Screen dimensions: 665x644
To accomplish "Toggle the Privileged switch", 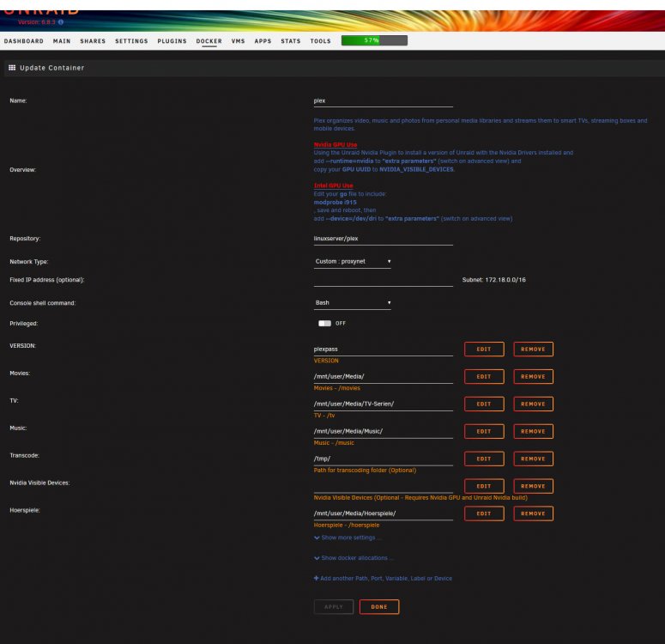I will click(325, 324).
